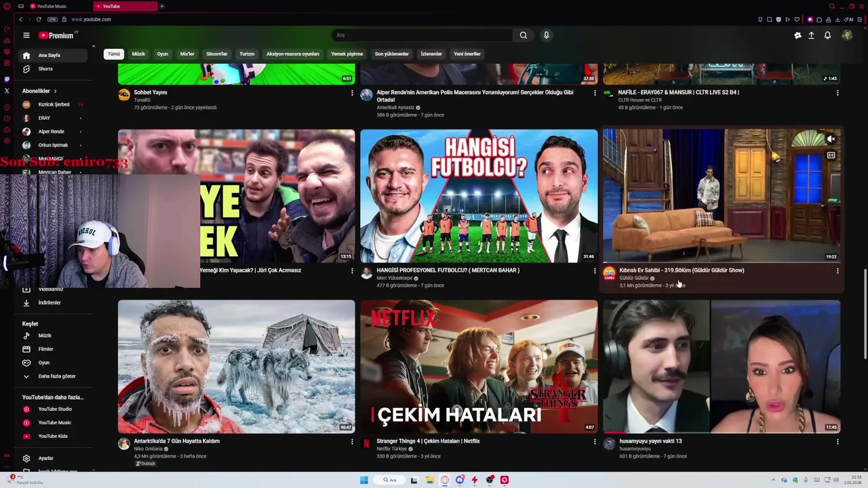This screenshot has width=868, height=488.
Task: Open options menu for Stranger Things 4
Action: [x=595, y=441]
